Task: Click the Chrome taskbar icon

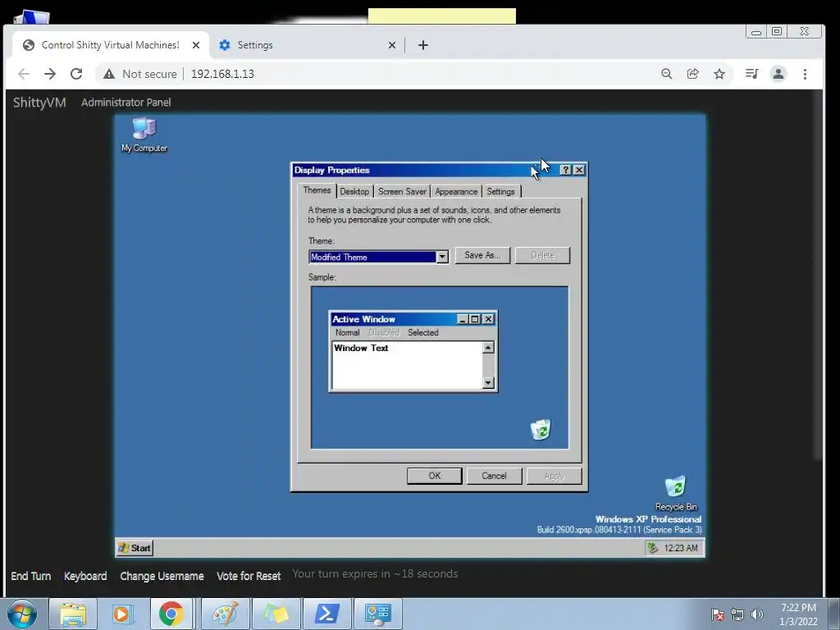Action: [171, 614]
